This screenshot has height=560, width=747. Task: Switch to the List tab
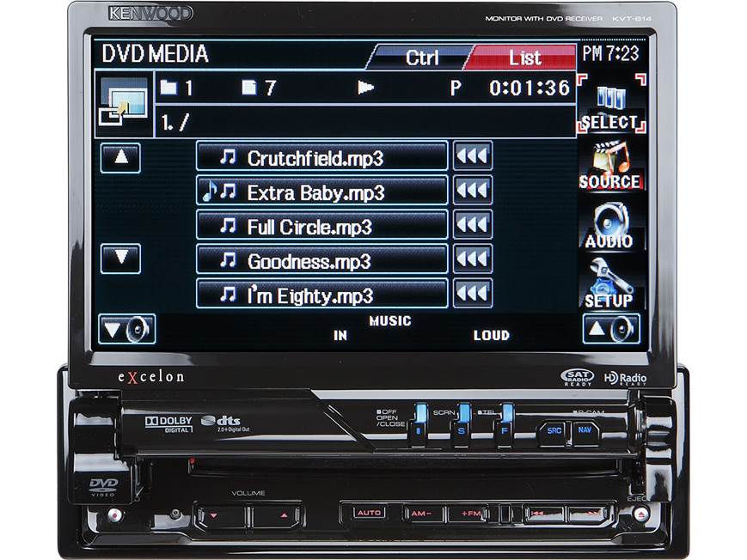click(x=524, y=58)
